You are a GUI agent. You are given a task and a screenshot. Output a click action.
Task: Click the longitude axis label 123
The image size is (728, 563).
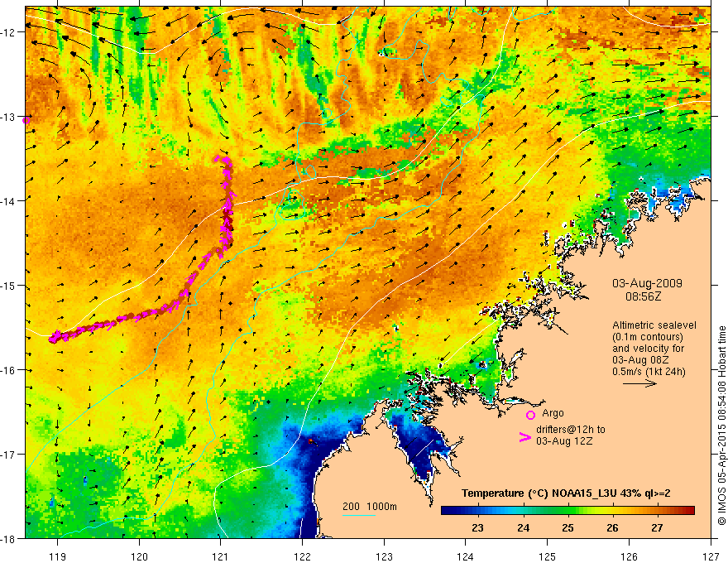click(x=384, y=556)
